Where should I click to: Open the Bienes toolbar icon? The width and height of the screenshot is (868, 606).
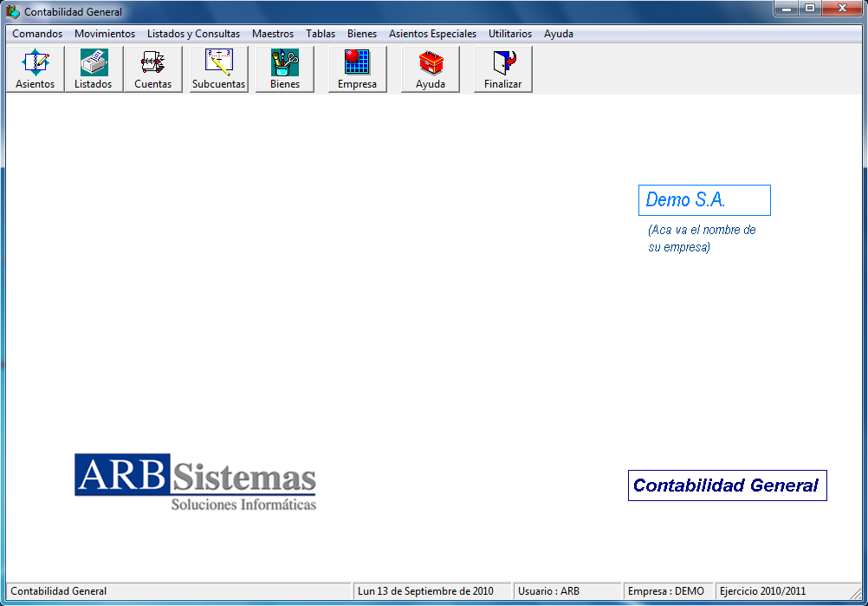(x=285, y=68)
